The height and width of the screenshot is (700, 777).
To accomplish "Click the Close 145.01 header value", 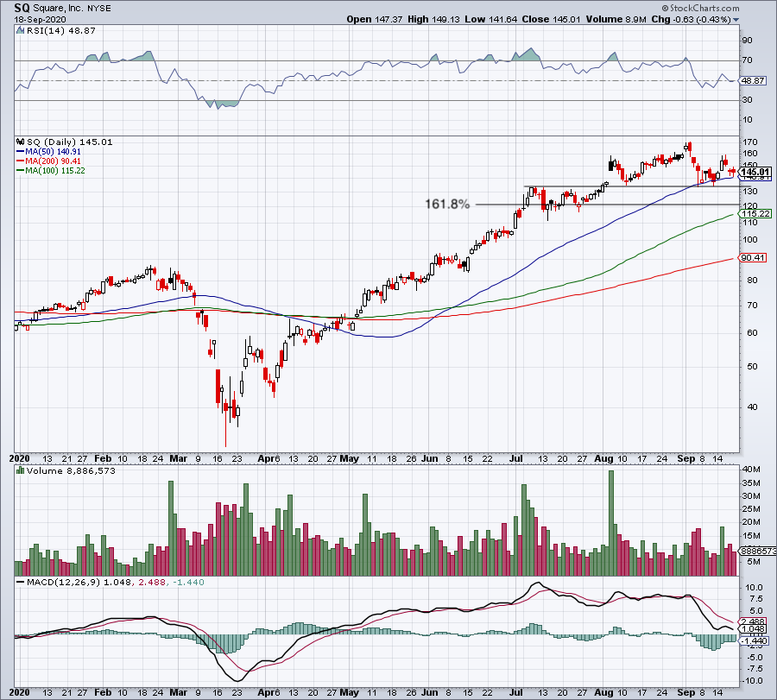I will (x=550, y=19).
